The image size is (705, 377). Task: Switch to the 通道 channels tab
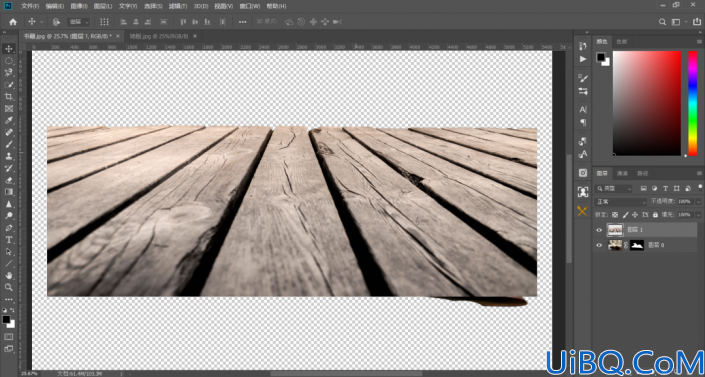pyautogui.click(x=622, y=173)
